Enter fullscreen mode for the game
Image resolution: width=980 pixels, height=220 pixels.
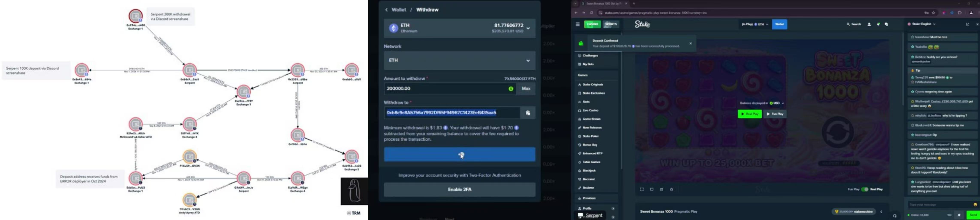[642, 189]
